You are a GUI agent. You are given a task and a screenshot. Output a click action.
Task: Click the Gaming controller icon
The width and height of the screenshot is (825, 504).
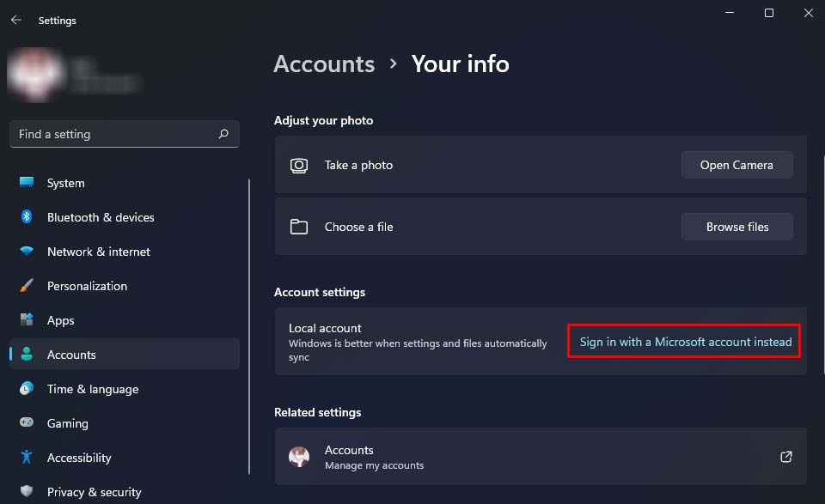pyautogui.click(x=27, y=422)
